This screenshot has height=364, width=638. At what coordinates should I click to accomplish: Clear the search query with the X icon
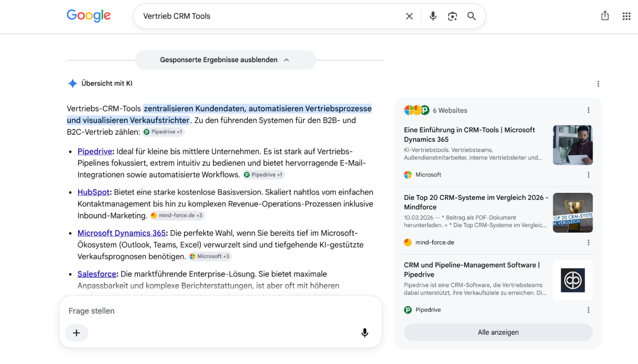(x=409, y=16)
